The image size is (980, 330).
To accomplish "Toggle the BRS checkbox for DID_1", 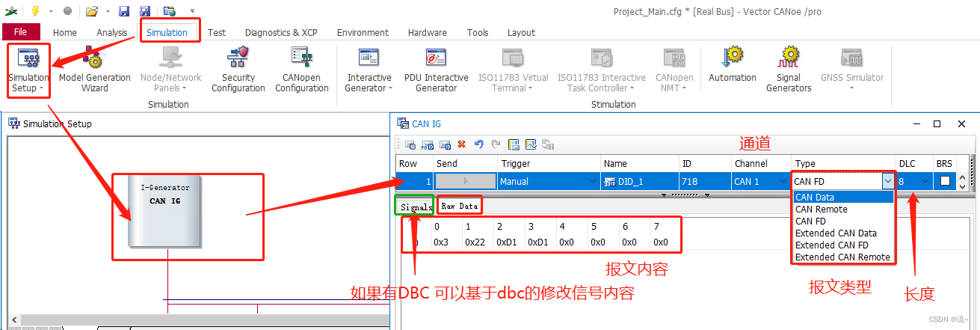I will point(946,181).
